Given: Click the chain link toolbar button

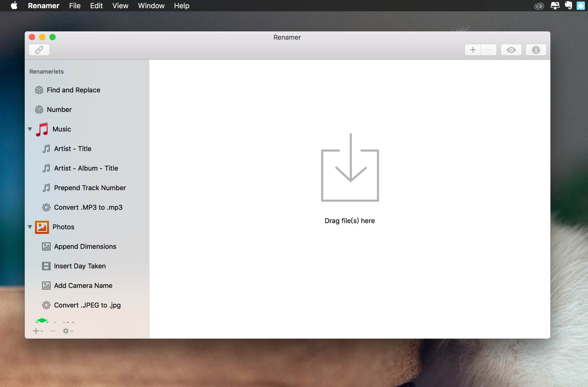Looking at the screenshot, I should click(39, 50).
